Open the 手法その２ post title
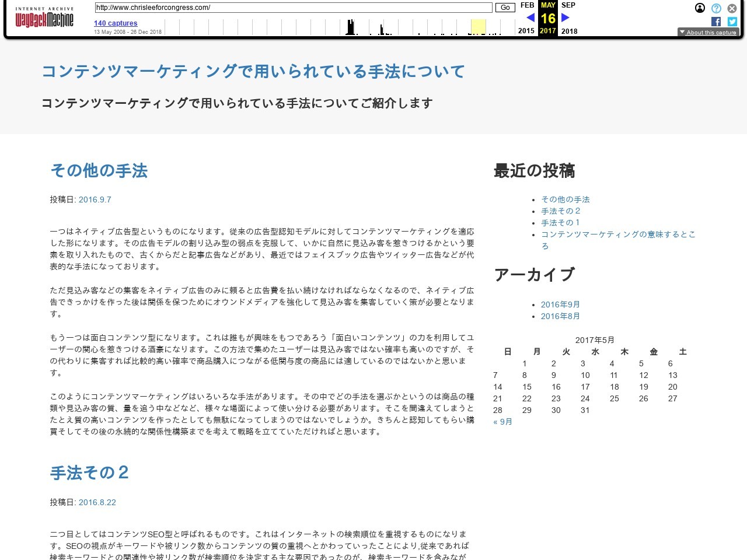747x560 pixels. [89, 473]
